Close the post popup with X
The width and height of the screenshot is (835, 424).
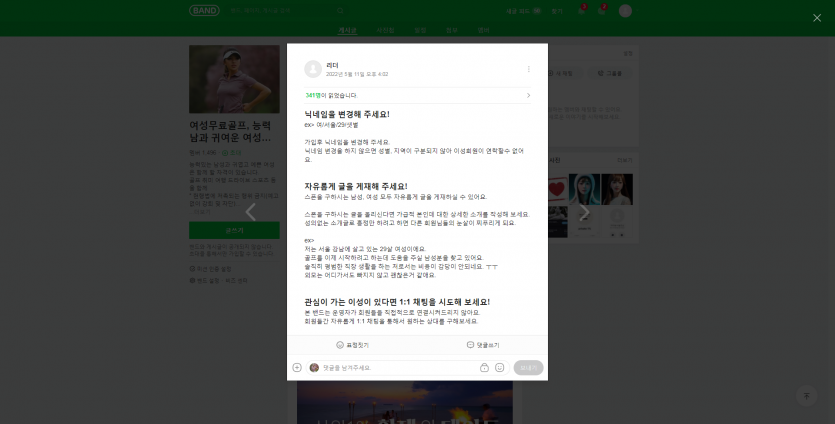pos(816,17)
